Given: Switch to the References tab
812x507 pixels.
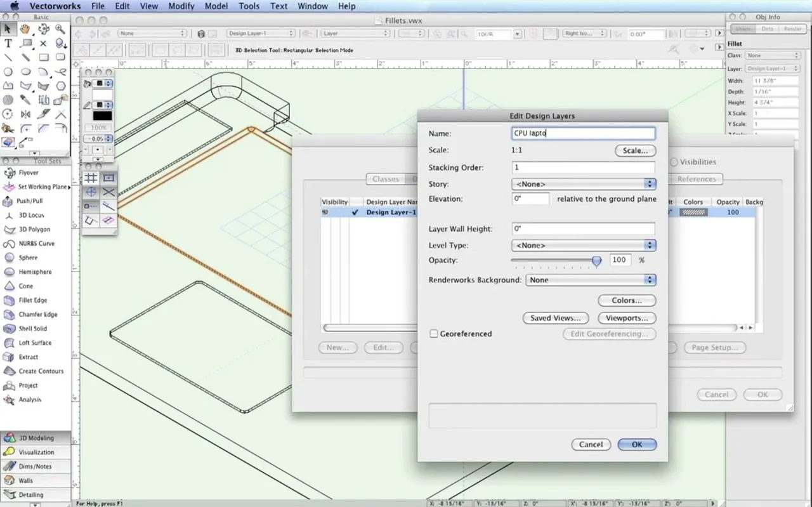Looking at the screenshot, I should point(697,179).
